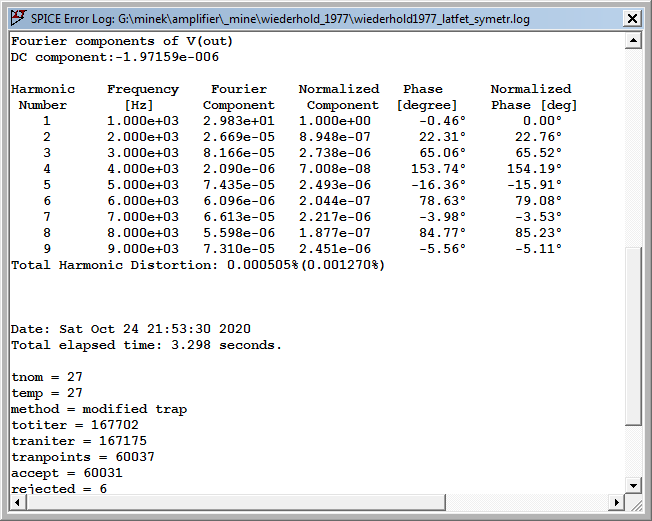Click the phase value -5.56°

point(442,249)
